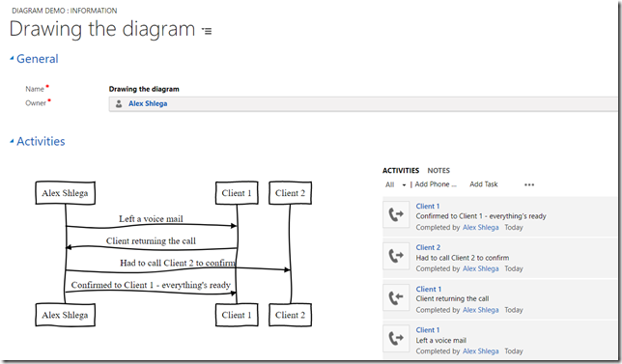Open Client 2 link in activity list
This screenshot has height=364, width=622.
[428, 247]
